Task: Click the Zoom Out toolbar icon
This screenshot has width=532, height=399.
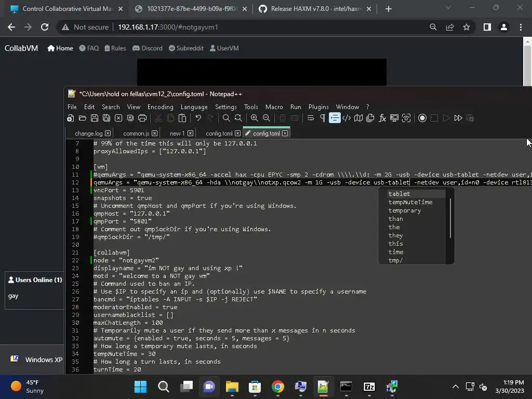Action: (267, 118)
